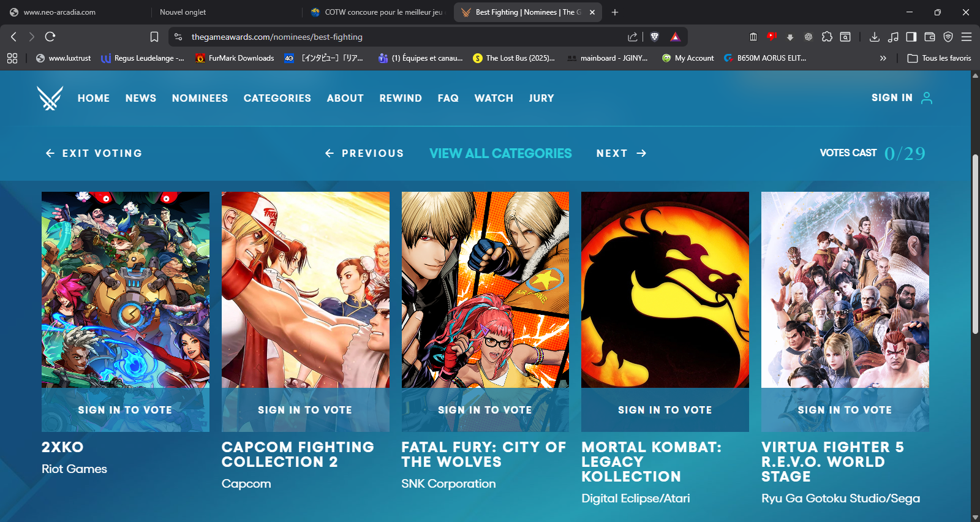
Task: Click View All Categories link
Action: click(500, 153)
